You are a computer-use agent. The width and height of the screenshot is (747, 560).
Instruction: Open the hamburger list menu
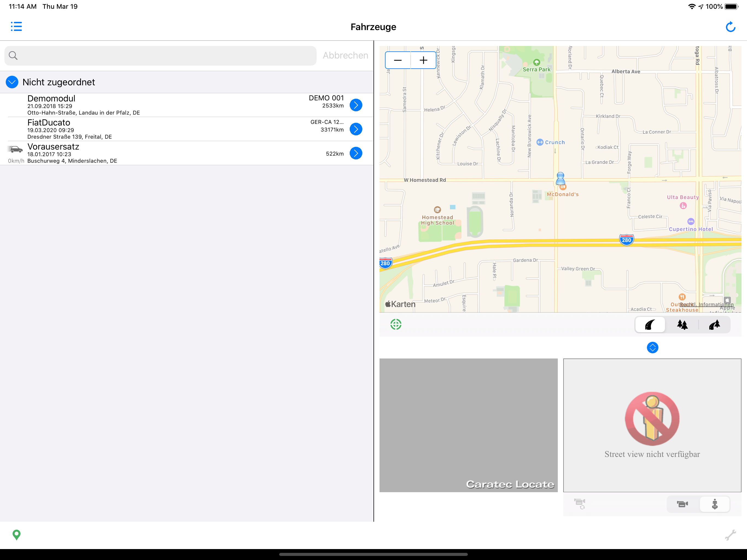point(16,26)
